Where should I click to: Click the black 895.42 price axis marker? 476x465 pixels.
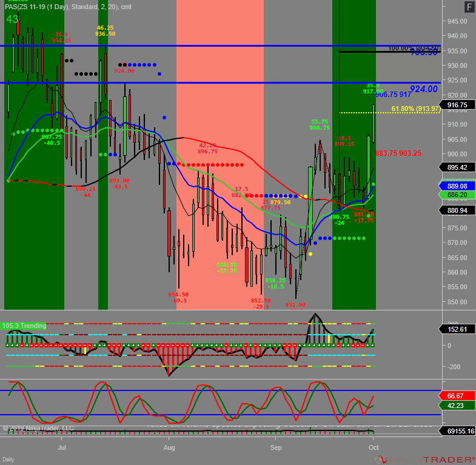click(x=457, y=167)
